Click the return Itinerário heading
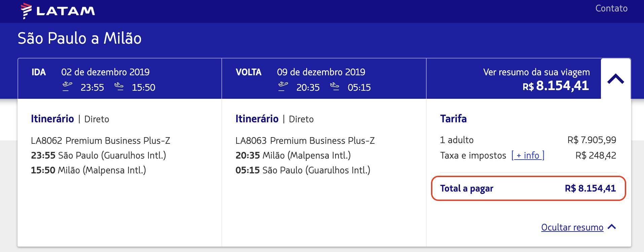Image resolution: width=644 pixels, height=252 pixels. [257, 119]
